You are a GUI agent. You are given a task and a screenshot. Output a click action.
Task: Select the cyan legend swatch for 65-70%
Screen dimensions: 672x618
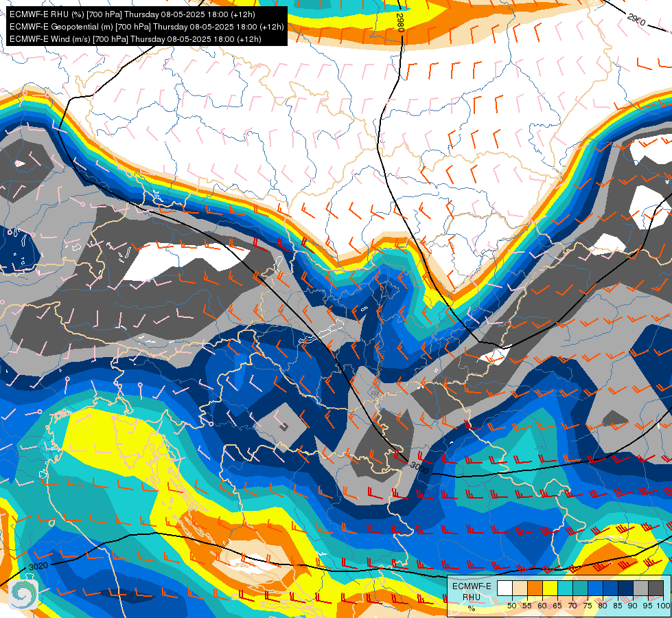click(566, 588)
